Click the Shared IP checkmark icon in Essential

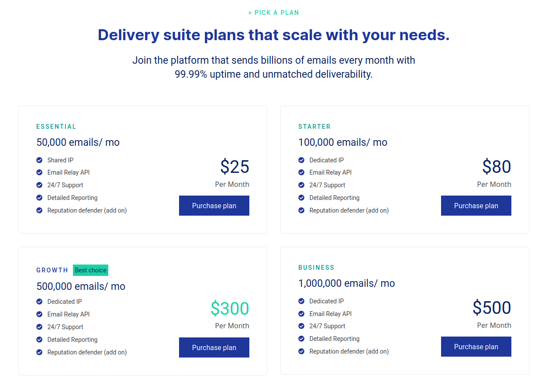click(39, 160)
